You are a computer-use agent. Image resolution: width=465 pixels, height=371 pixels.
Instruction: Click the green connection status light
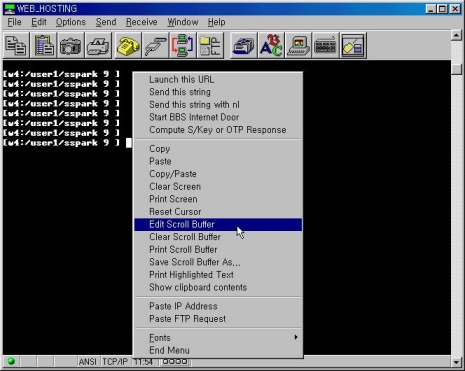click(11, 361)
